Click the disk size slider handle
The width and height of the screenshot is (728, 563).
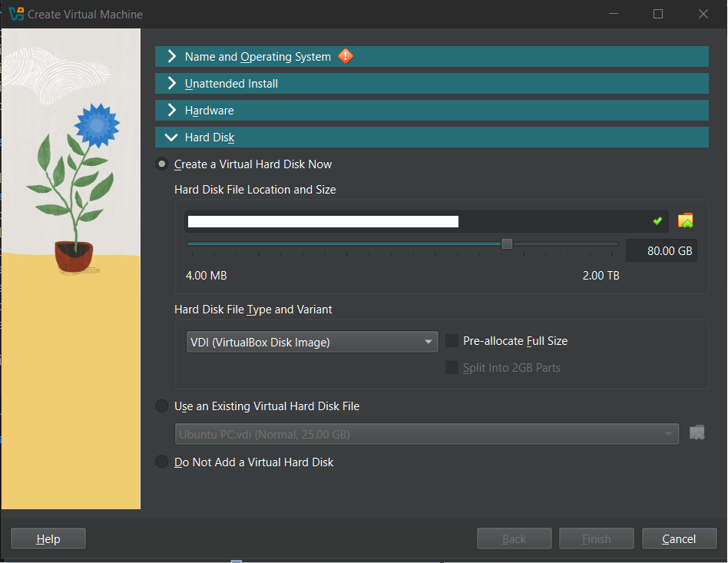pyautogui.click(x=507, y=244)
